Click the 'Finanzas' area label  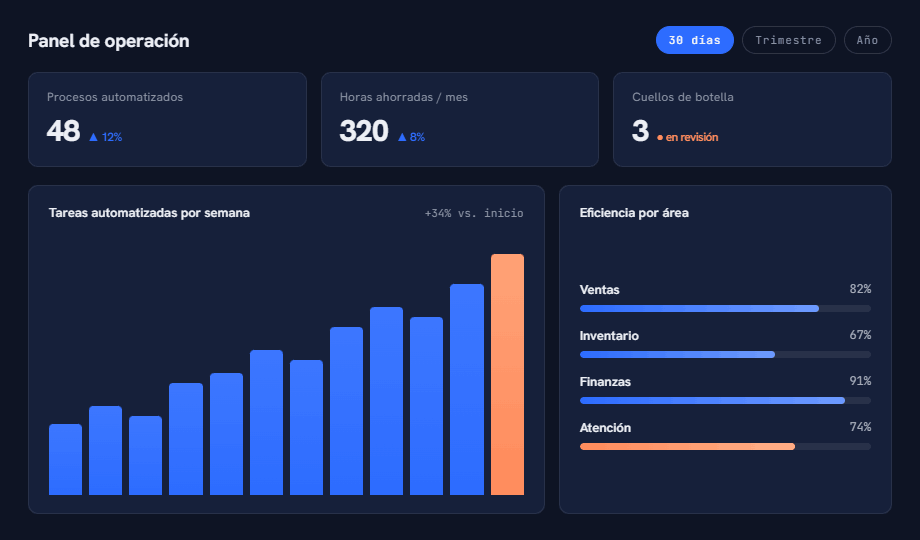pos(605,382)
